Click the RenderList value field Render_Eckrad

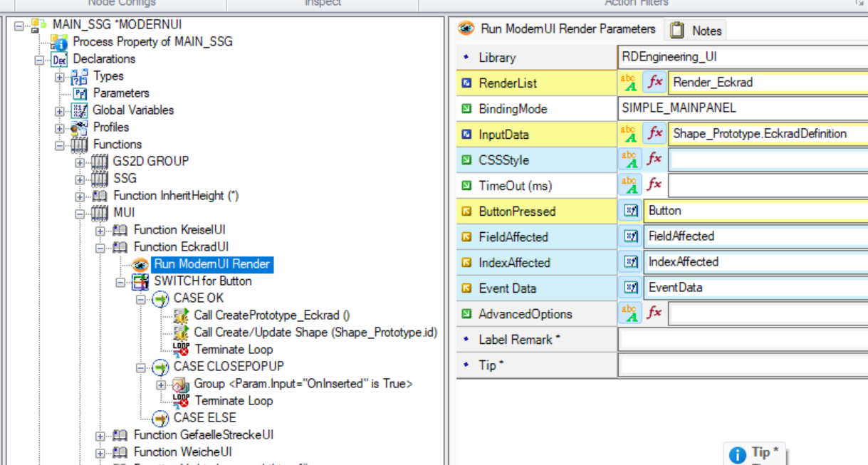(x=768, y=83)
